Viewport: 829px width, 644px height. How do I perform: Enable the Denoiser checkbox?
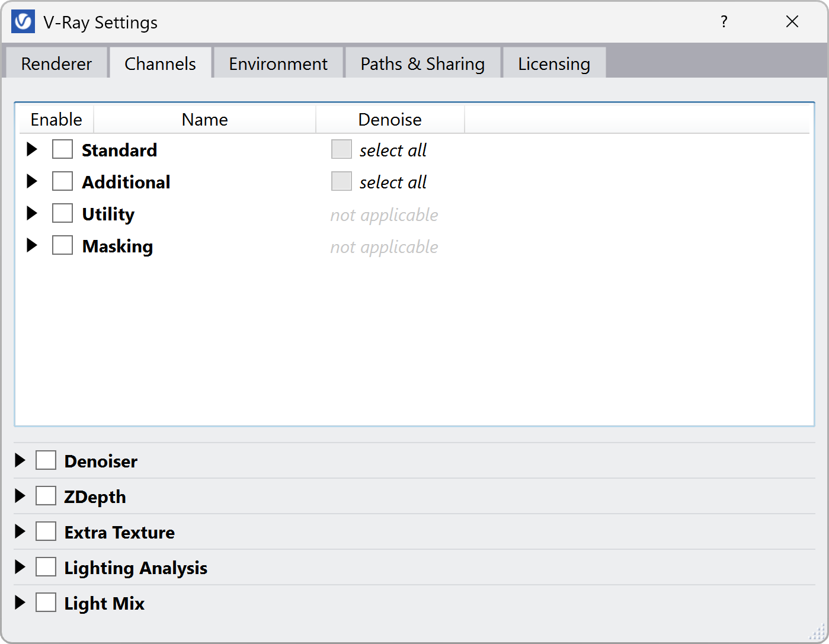(x=46, y=460)
